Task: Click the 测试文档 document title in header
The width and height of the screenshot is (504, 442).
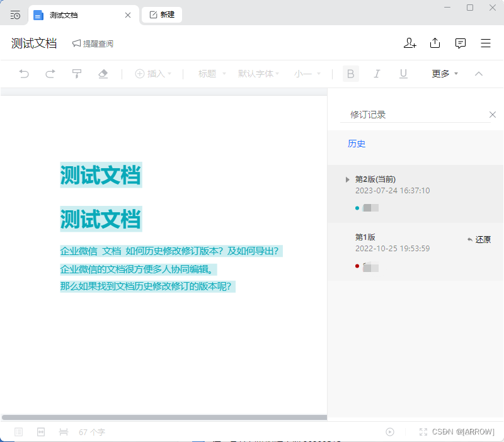Action: [x=34, y=43]
